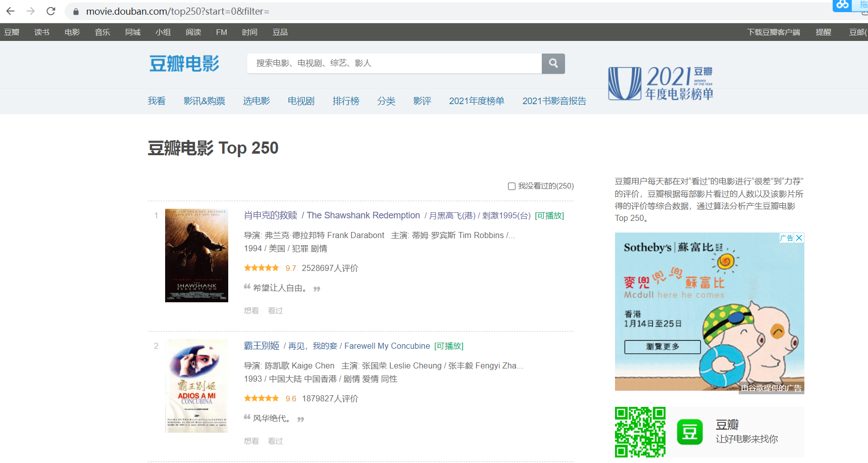Click the browser forward arrow
The image size is (868, 463).
pos(30,11)
